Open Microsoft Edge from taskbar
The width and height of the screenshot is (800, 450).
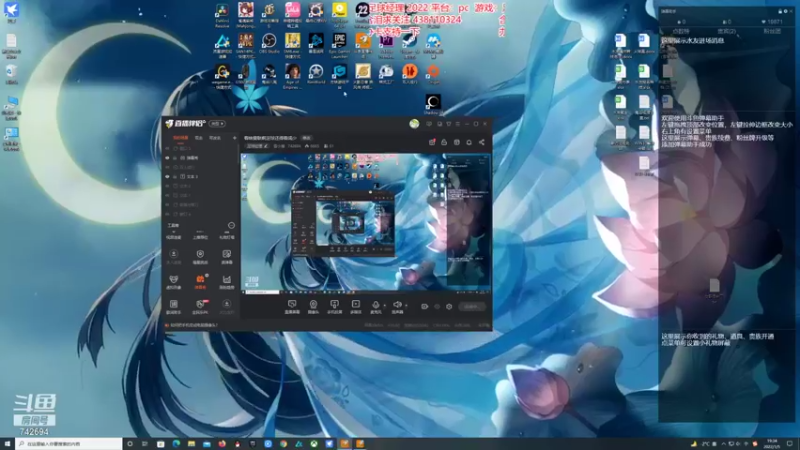click(176, 444)
